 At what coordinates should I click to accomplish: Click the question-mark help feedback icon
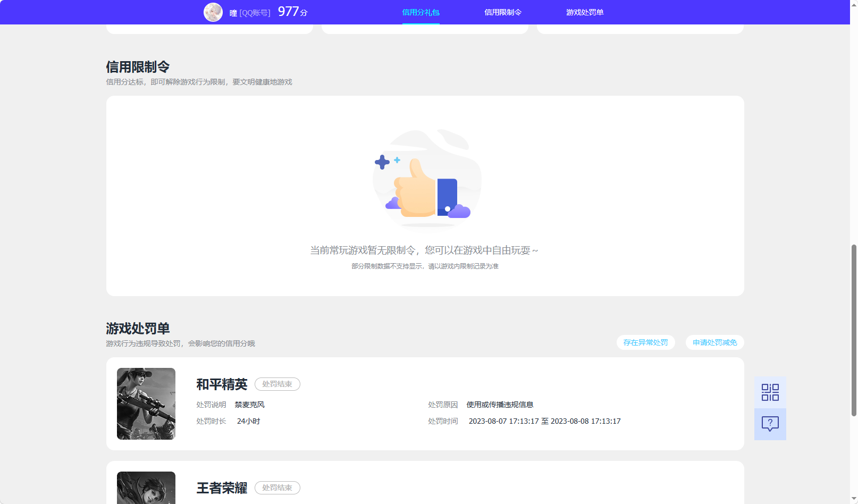pyautogui.click(x=770, y=424)
